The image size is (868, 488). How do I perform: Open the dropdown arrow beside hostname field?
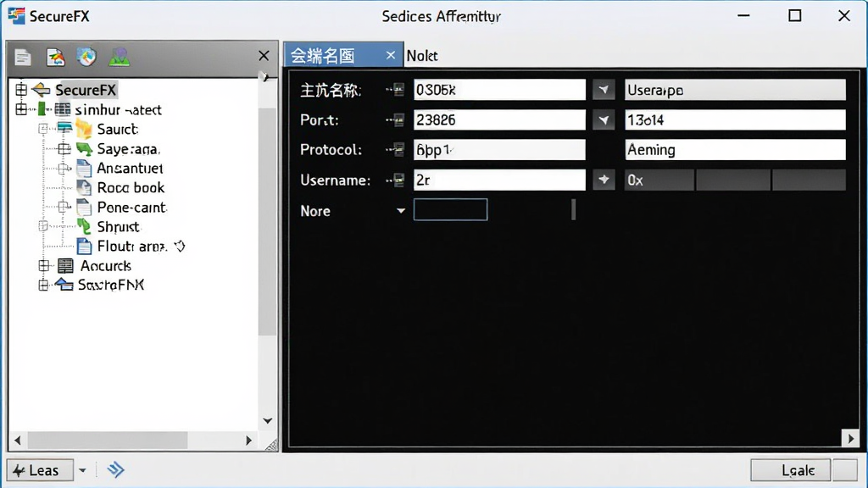coord(604,90)
